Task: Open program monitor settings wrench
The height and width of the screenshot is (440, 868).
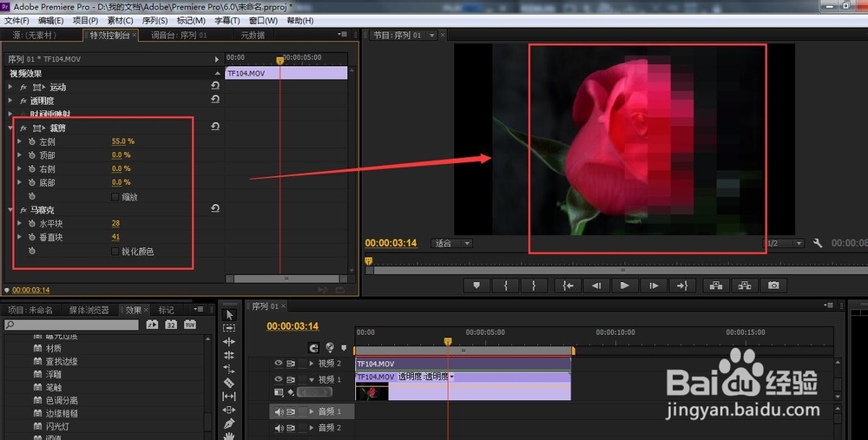Action: [817, 243]
